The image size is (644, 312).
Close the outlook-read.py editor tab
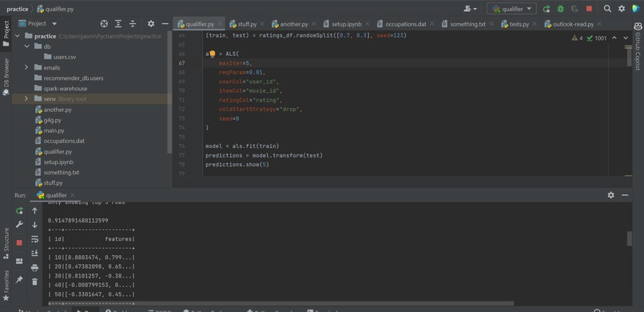tap(599, 24)
